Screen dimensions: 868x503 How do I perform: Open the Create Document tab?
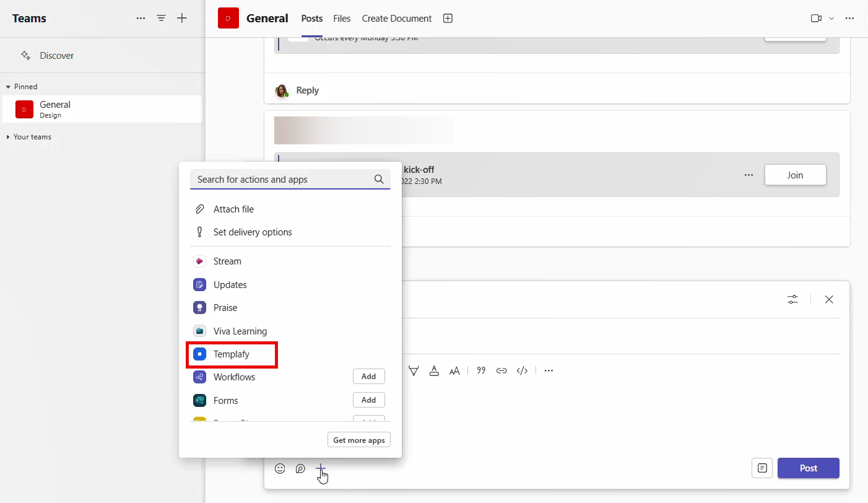pyautogui.click(x=396, y=18)
